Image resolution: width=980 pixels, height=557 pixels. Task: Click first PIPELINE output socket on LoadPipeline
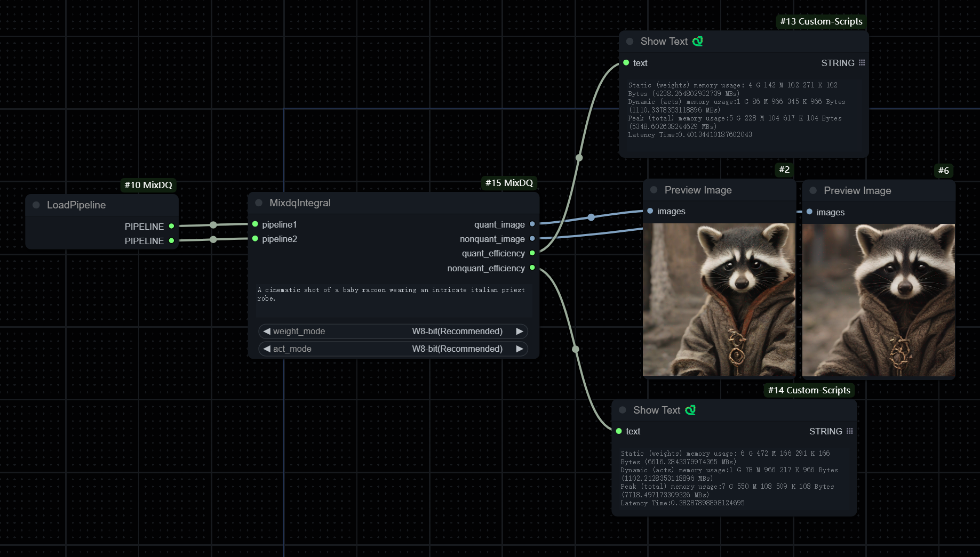coord(171,226)
